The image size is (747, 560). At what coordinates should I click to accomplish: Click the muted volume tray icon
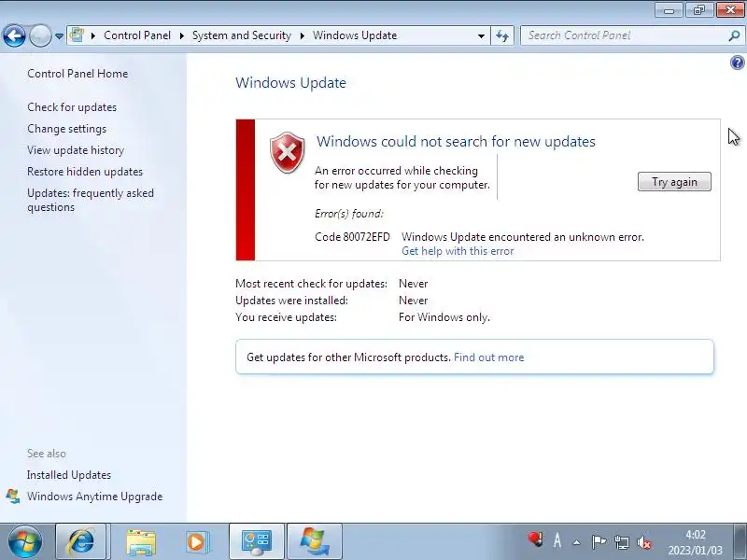click(644, 542)
